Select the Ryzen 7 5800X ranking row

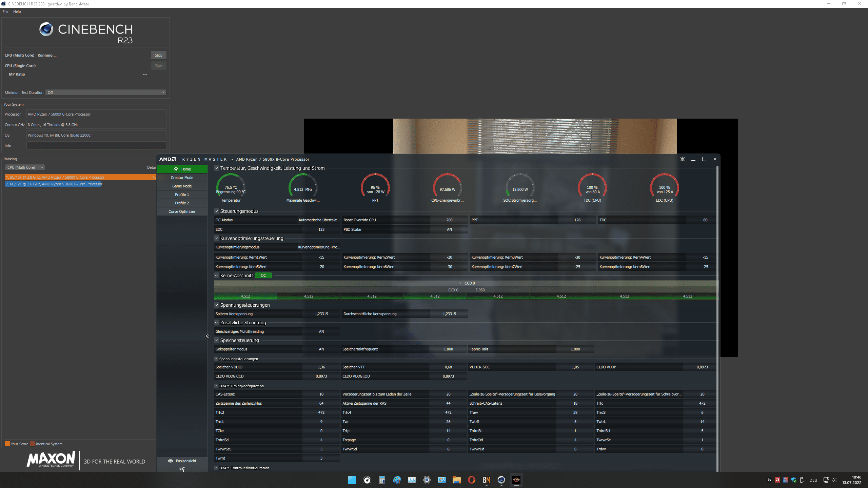(80, 177)
